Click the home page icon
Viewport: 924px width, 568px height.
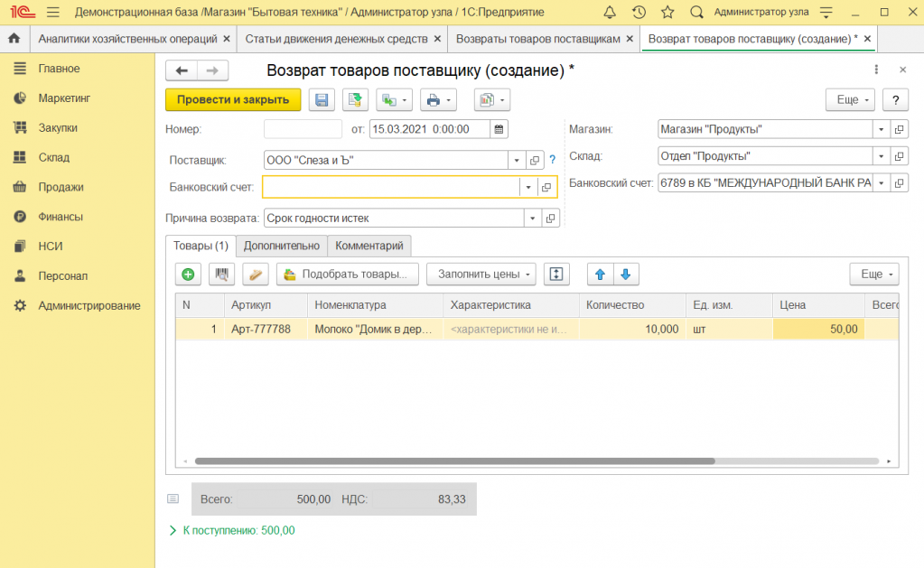pos(14,40)
